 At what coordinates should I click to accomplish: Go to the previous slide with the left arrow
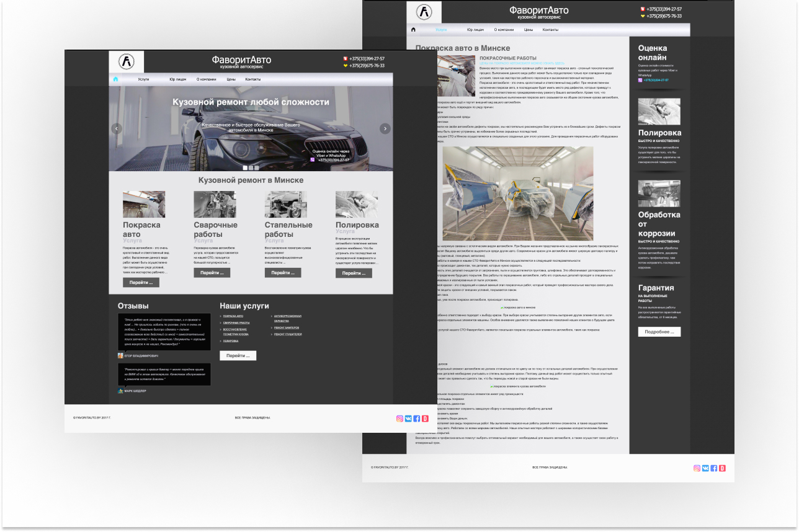click(116, 128)
